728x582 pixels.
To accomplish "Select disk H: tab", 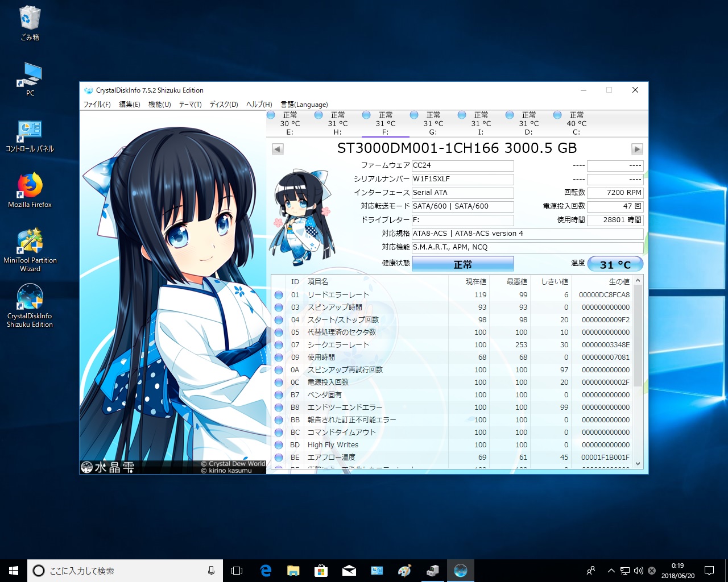I will click(x=338, y=123).
